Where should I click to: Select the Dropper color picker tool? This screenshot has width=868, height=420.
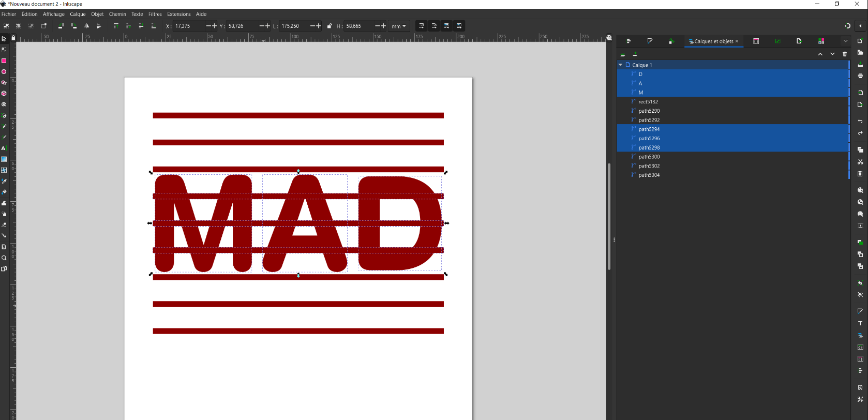click(4, 182)
